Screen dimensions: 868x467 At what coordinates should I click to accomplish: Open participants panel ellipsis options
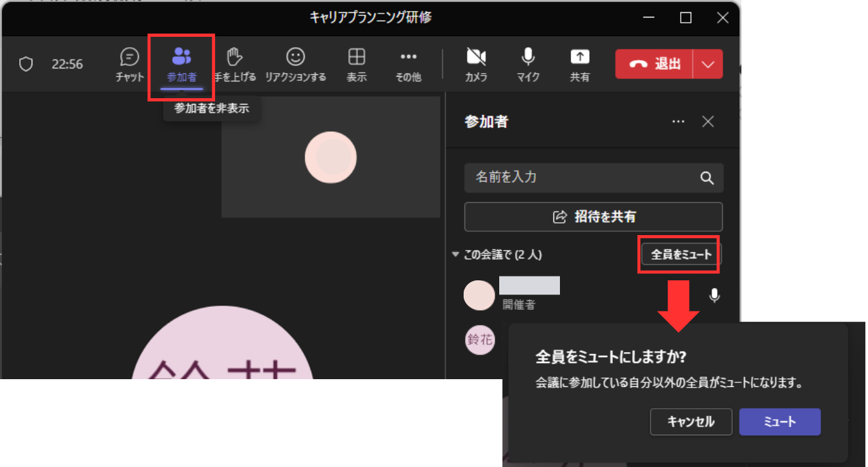pos(677,121)
